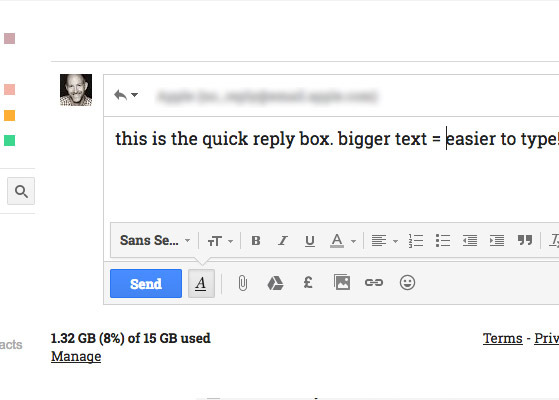Attach a file with the paperclip icon
The width and height of the screenshot is (559, 400).
(243, 283)
